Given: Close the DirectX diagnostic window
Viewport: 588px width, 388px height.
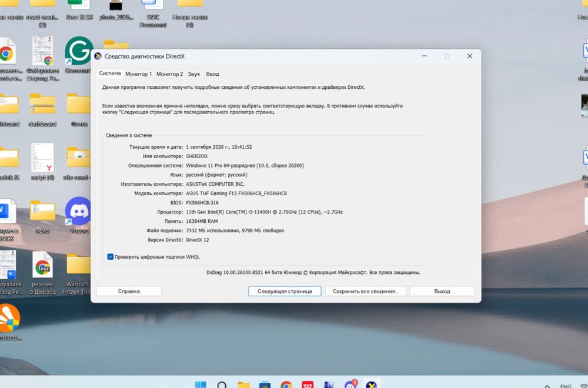Looking at the screenshot, I should (x=469, y=56).
